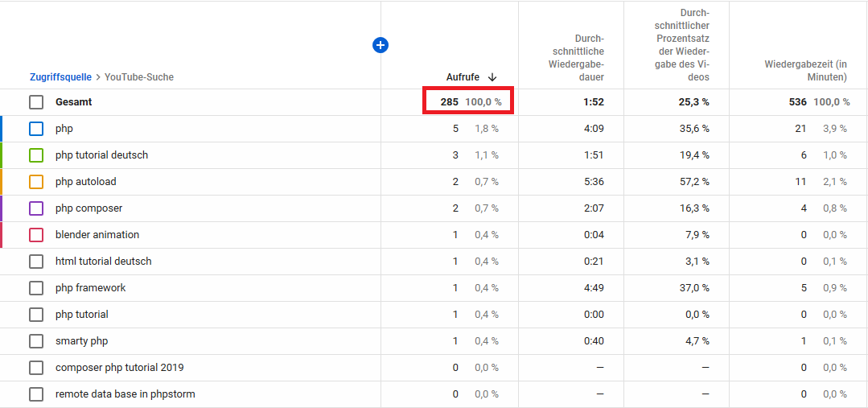Image resolution: width=868 pixels, height=408 pixels.
Task: Enable the smarty php checkbox
Action: [36, 341]
